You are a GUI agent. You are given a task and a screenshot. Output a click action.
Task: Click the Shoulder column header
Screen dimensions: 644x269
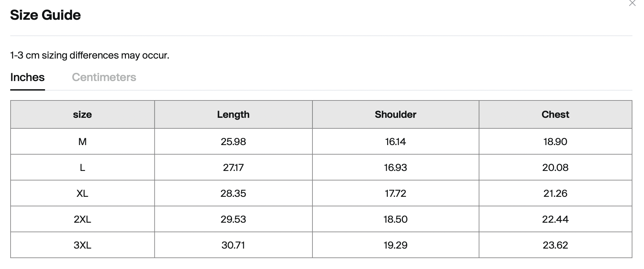tap(395, 114)
